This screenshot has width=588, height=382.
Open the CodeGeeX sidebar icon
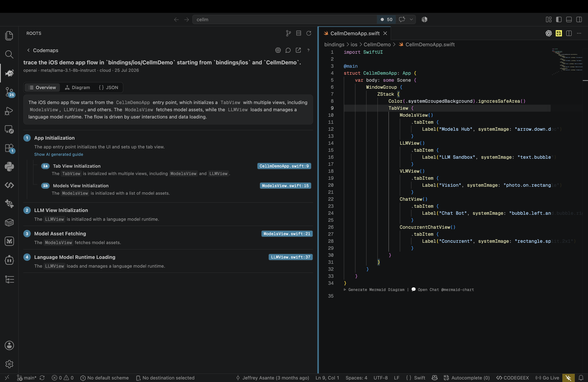tap(9, 185)
